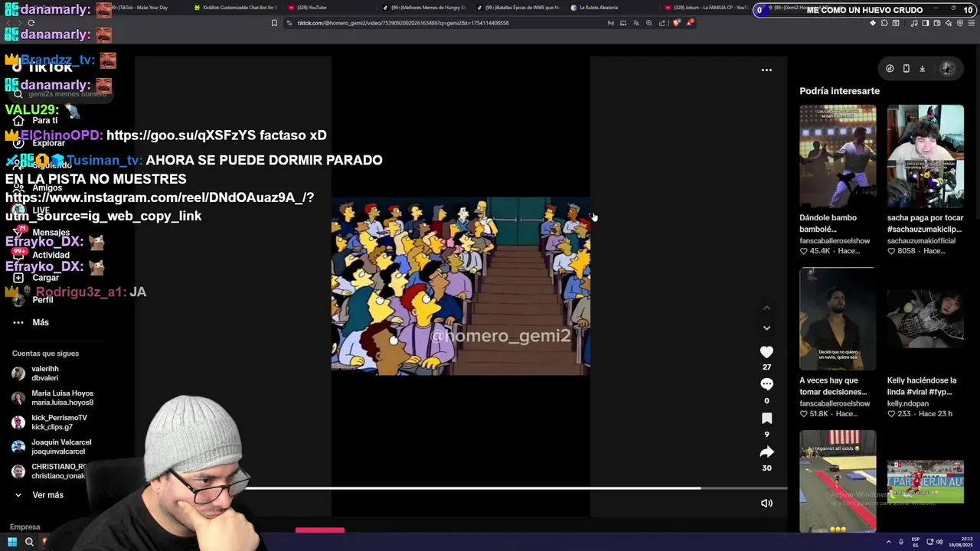The height and width of the screenshot is (551, 980).
Task: Click the Brave shields lion icon
Action: pos(676,23)
